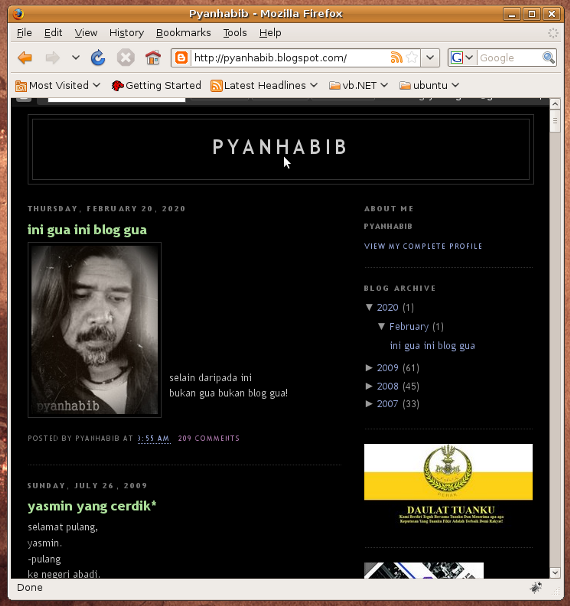Open the 3:55 AM post permalink

tap(154, 438)
